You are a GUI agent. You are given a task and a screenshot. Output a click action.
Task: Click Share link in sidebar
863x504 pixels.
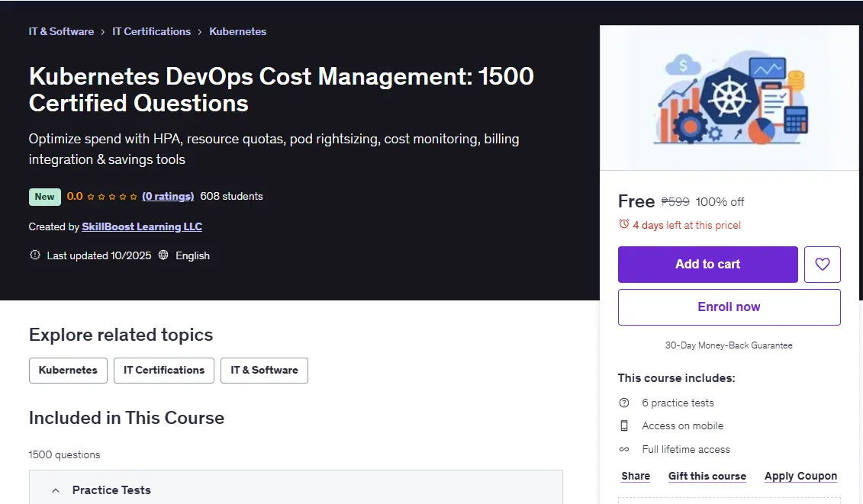point(636,476)
